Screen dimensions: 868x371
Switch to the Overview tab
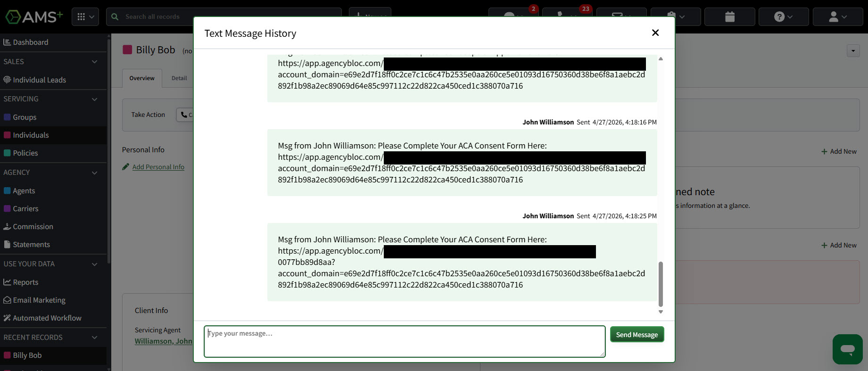142,78
